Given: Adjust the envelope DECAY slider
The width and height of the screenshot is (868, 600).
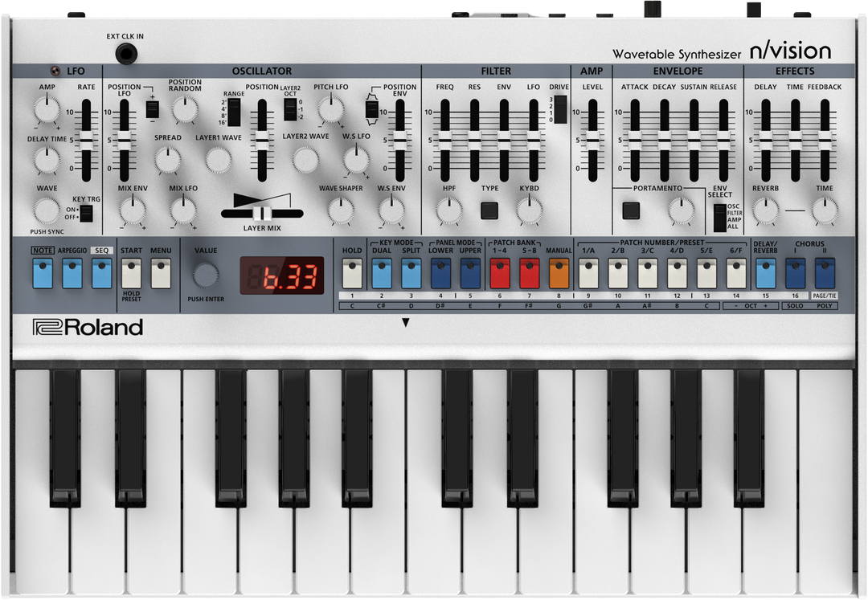Looking at the screenshot, I should (x=665, y=141).
